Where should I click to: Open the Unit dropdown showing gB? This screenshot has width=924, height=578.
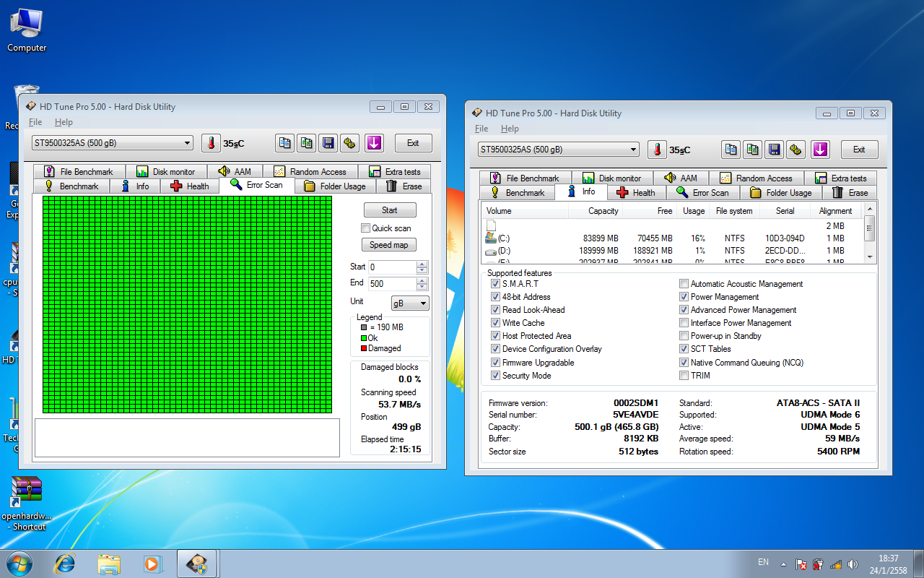tap(410, 303)
